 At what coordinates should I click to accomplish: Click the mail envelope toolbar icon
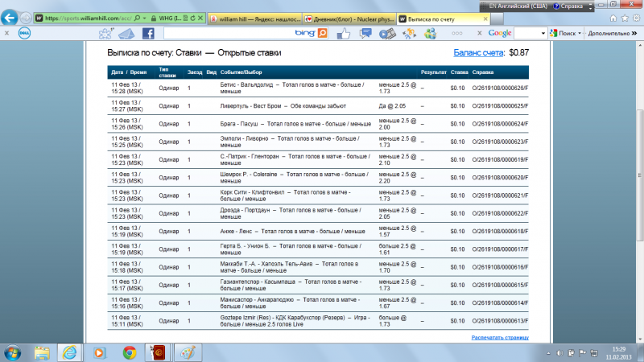point(127,34)
